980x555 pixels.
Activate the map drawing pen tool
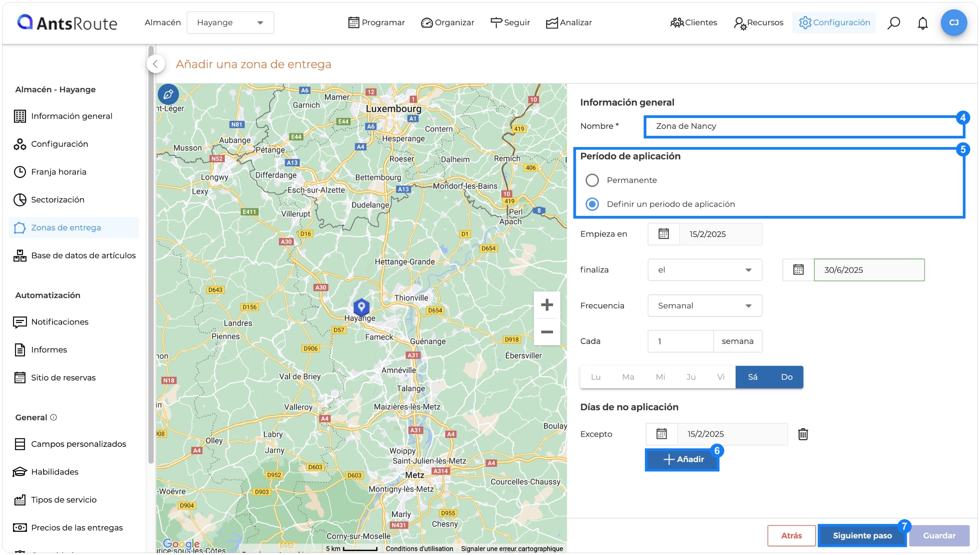(x=168, y=94)
